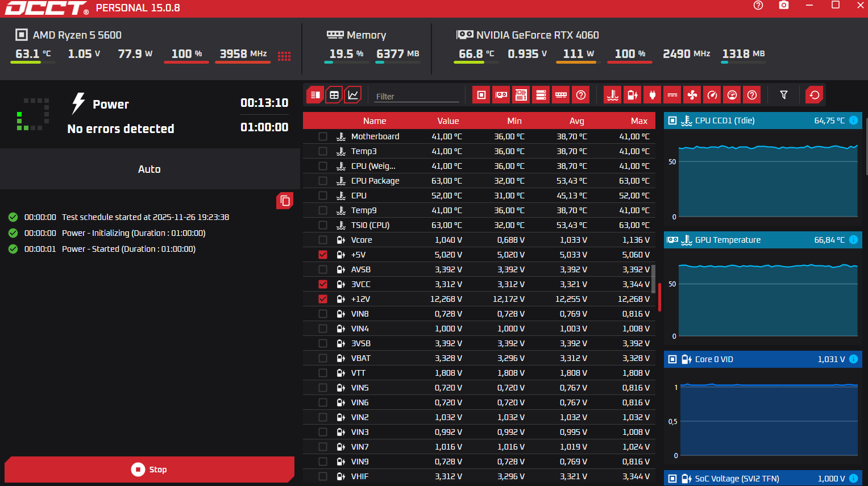Show only unknown sensor types

pos(752,95)
